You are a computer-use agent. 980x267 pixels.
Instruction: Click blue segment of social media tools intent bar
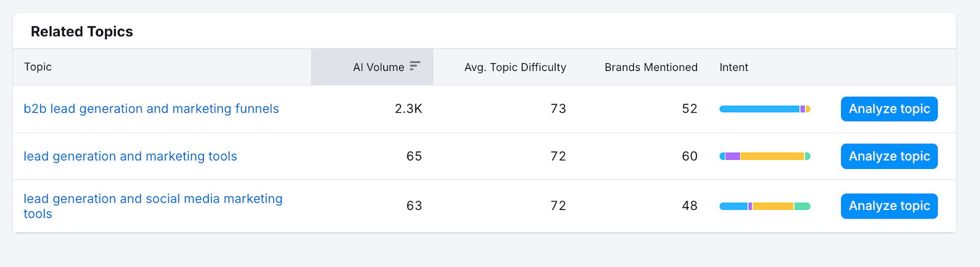[733, 206]
